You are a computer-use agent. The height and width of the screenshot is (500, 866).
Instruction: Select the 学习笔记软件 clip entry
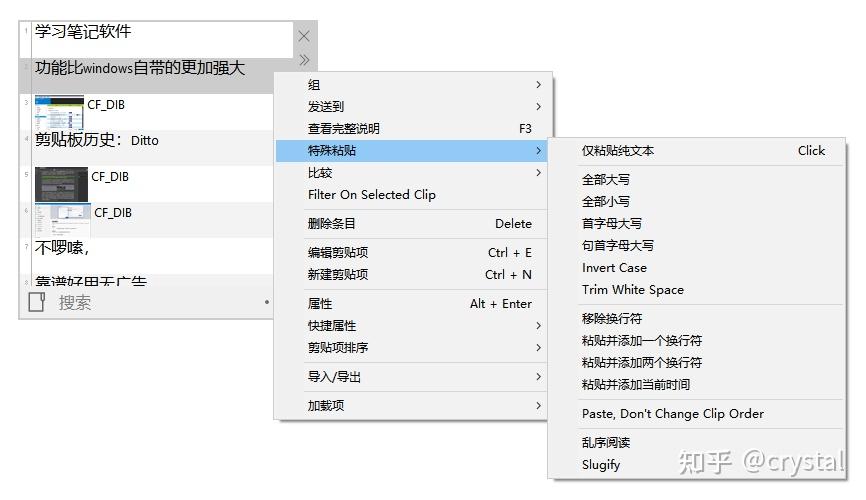pyautogui.click(x=156, y=39)
